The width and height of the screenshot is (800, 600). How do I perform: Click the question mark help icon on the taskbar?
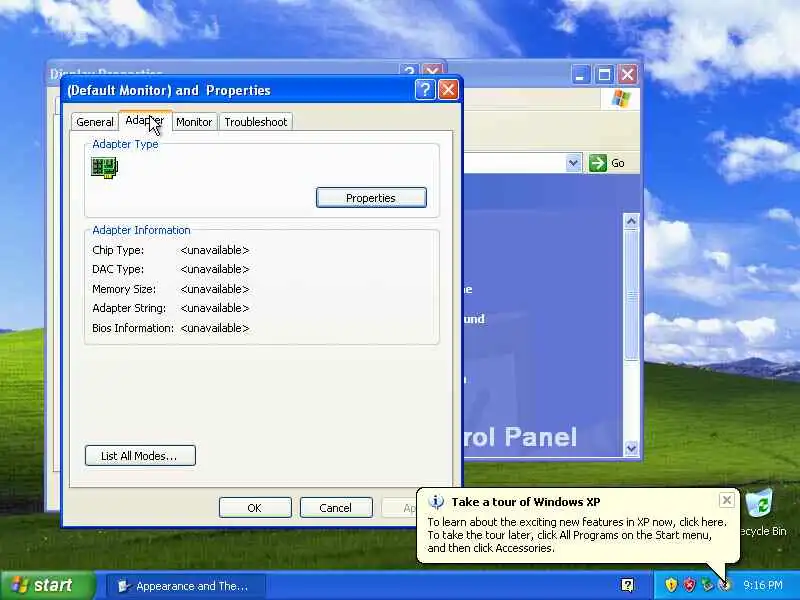[x=628, y=585]
